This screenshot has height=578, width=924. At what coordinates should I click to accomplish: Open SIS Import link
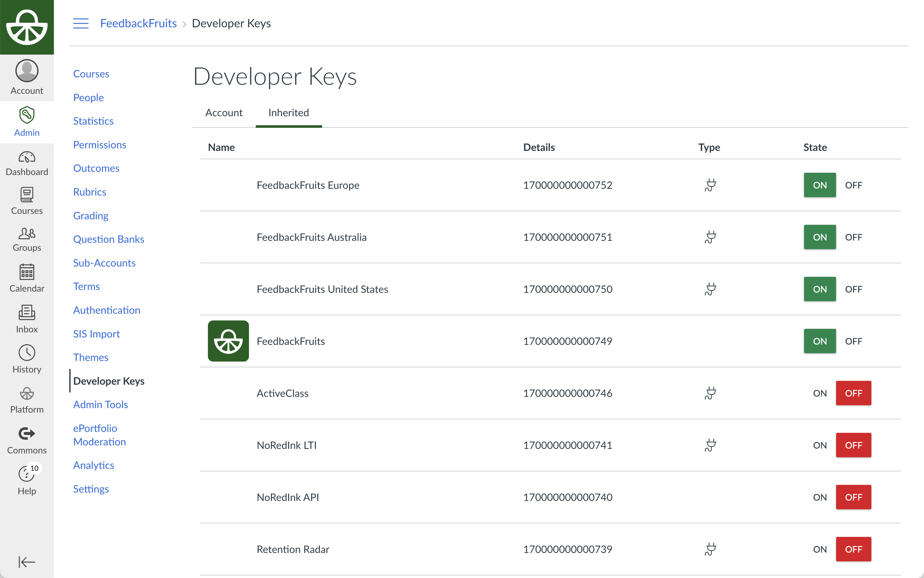[97, 334]
